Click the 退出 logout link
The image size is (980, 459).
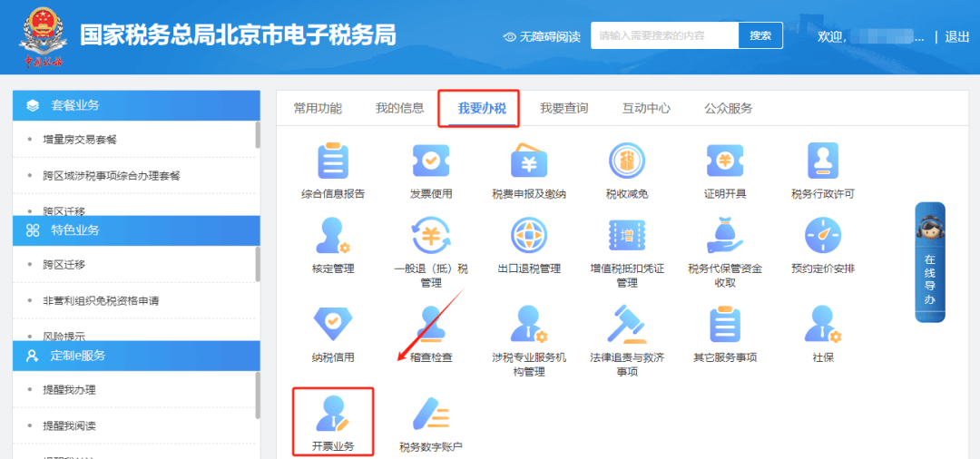point(957,36)
